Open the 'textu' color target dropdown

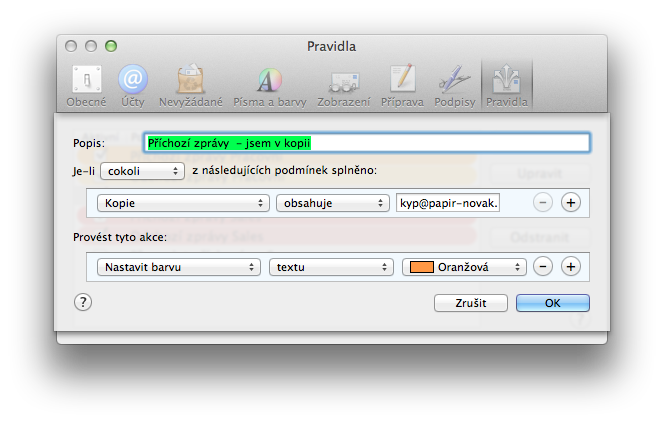click(328, 267)
